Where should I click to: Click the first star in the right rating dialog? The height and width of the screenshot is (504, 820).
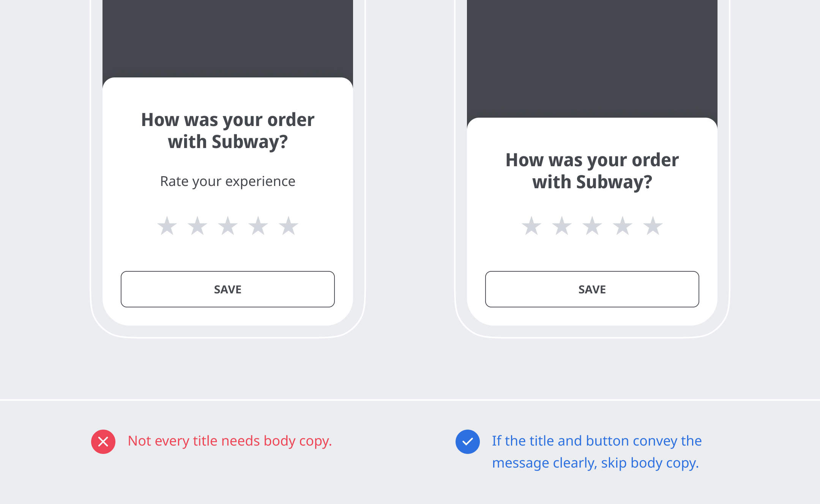[531, 226]
